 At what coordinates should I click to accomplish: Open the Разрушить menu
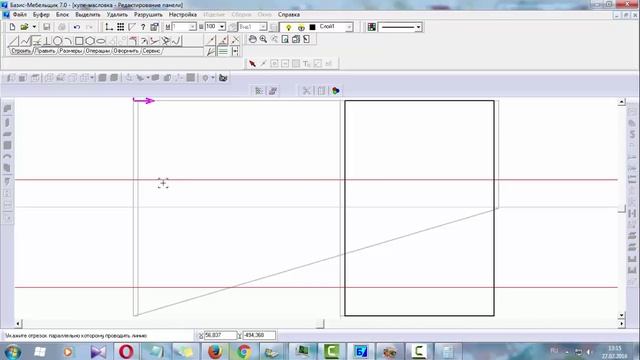[x=148, y=15]
